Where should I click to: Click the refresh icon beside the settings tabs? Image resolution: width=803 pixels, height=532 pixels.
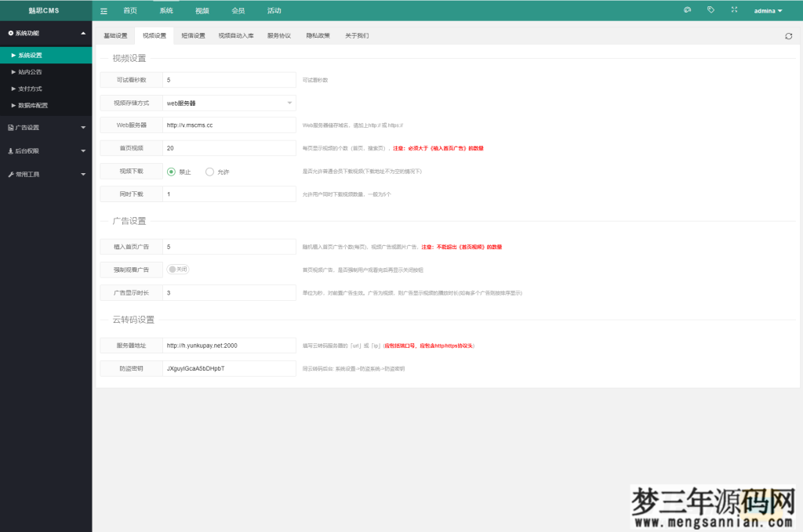click(787, 35)
